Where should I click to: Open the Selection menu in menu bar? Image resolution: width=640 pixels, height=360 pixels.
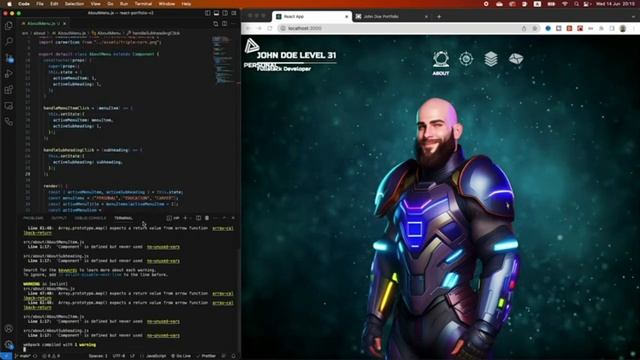[x=74, y=4]
